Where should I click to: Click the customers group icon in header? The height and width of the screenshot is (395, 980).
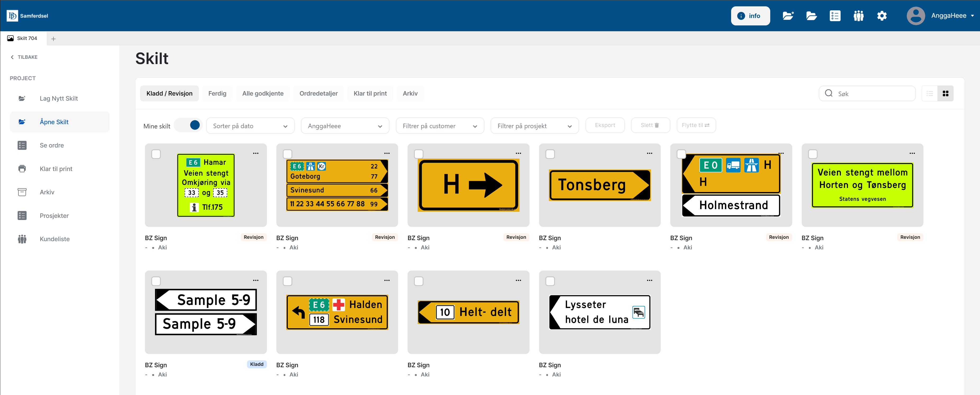click(858, 16)
